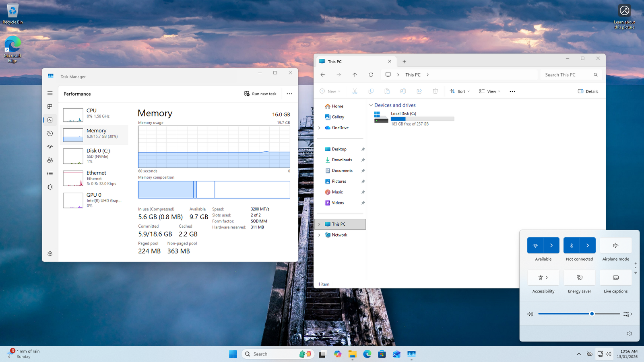Toggle Bluetooth in quick settings
The image size is (644, 362).
[x=572, y=245]
